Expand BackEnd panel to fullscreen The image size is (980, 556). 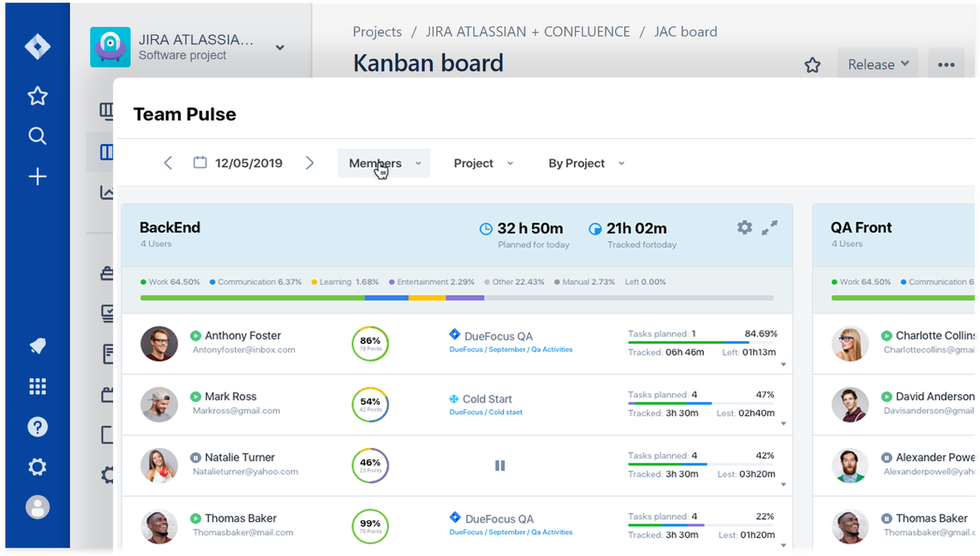pos(770,228)
